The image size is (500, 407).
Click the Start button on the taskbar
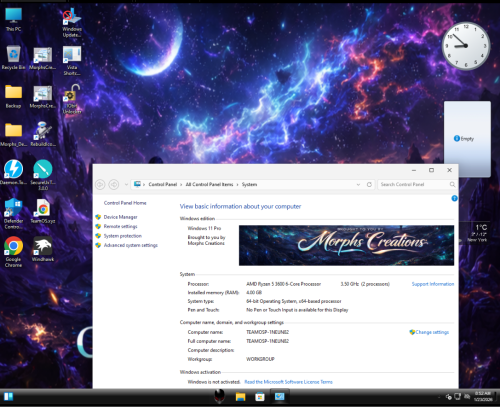pos(9,397)
